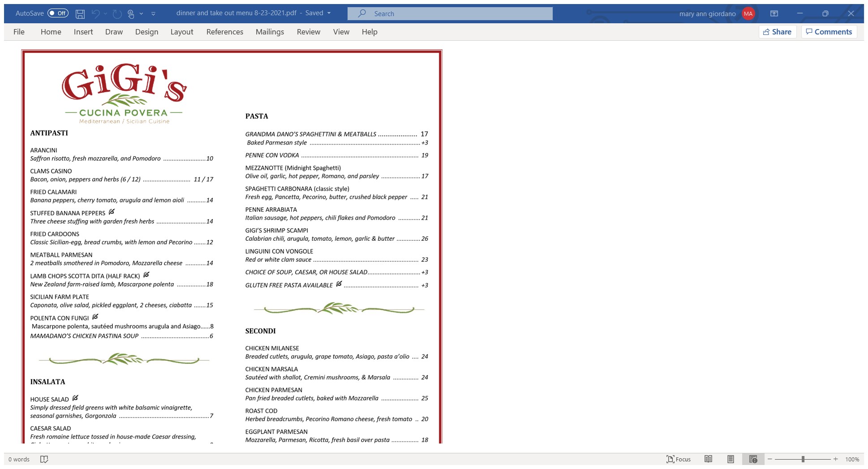This screenshot has width=868, height=469.
Task: Expand the Undo history dropdown arrow
Action: coord(106,14)
